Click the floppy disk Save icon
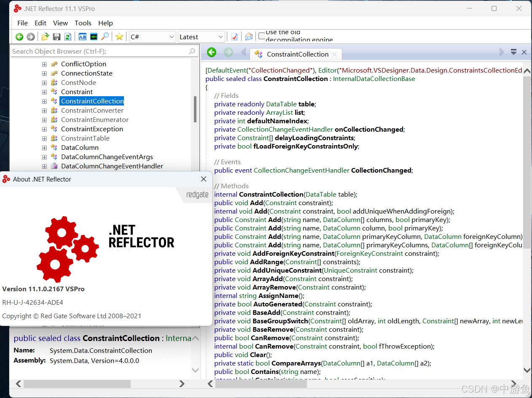Viewport: 532px width, 398px height. pyautogui.click(x=56, y=37)
